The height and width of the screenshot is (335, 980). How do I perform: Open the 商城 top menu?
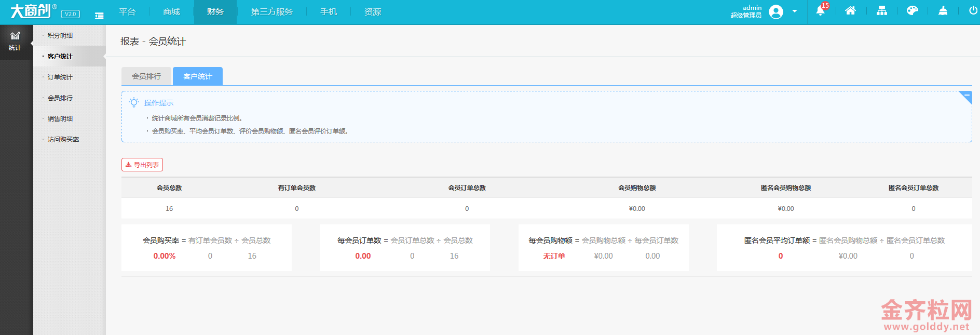click(171, 12)
